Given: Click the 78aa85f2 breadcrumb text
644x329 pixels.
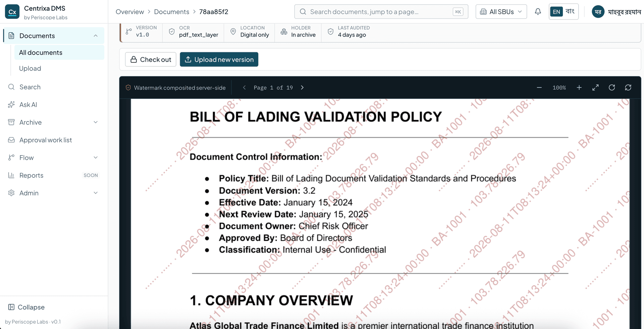Looking at the screenshot, I should click(214, 12).
